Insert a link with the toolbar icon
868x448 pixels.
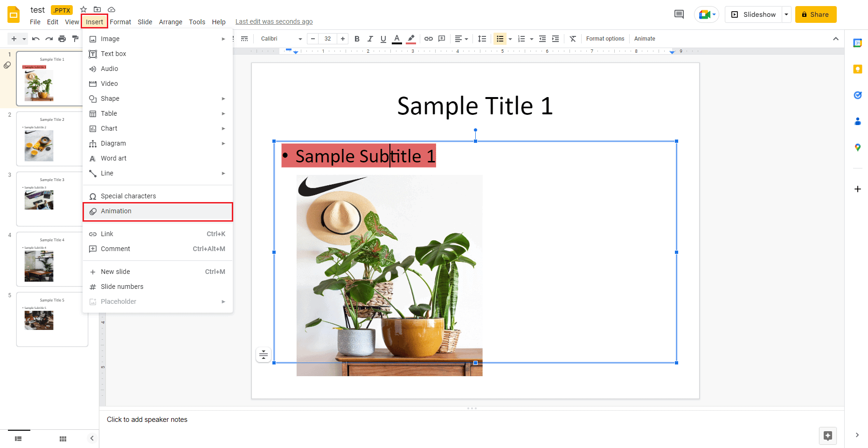[429, 39]
